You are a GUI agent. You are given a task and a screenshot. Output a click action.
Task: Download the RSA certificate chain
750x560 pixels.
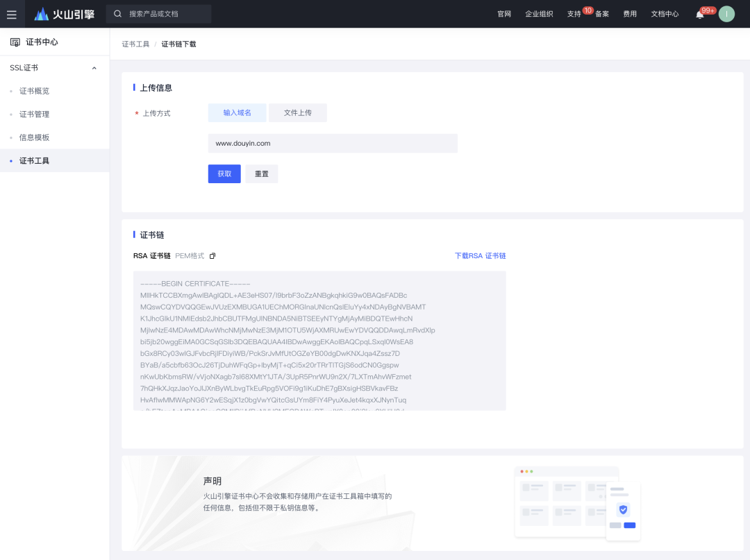tap(481, 255)
